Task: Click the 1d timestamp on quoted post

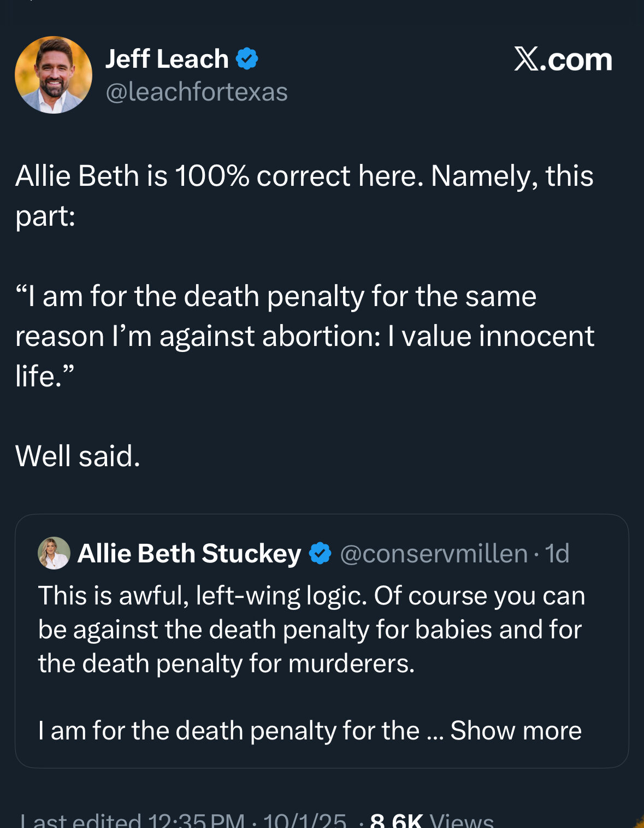Action: (x=557, y=553)
